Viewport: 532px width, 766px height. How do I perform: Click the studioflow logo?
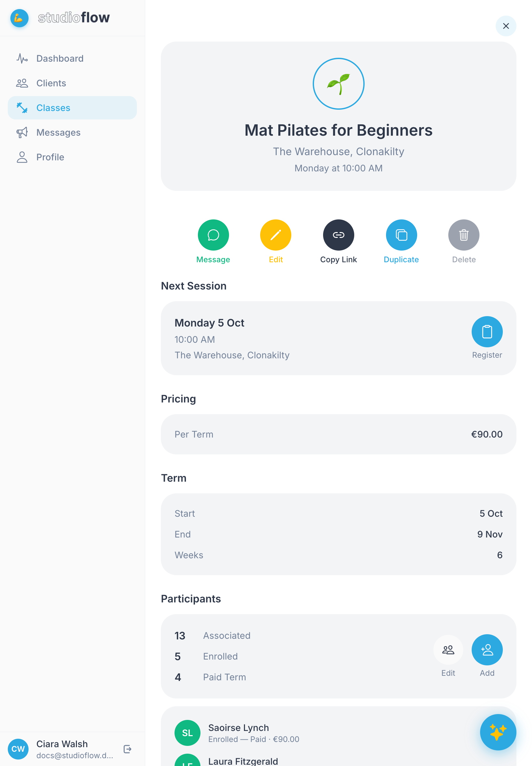[x=60, y=18]
